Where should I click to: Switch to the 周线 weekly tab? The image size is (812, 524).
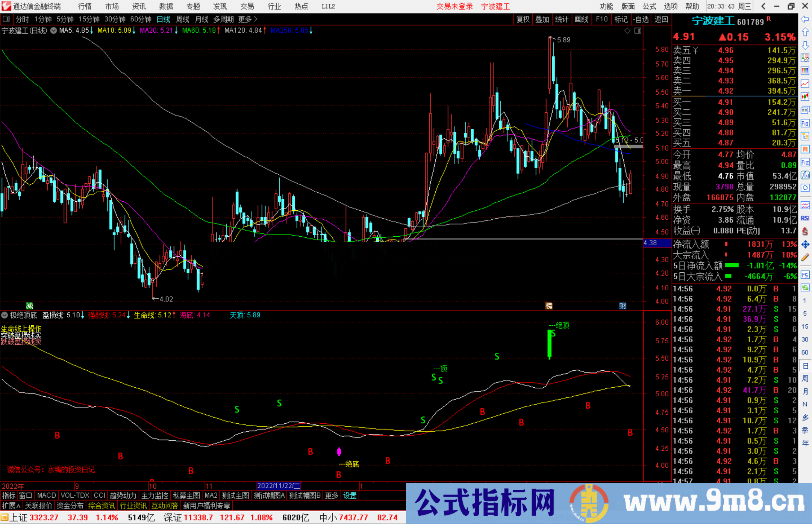183,19
